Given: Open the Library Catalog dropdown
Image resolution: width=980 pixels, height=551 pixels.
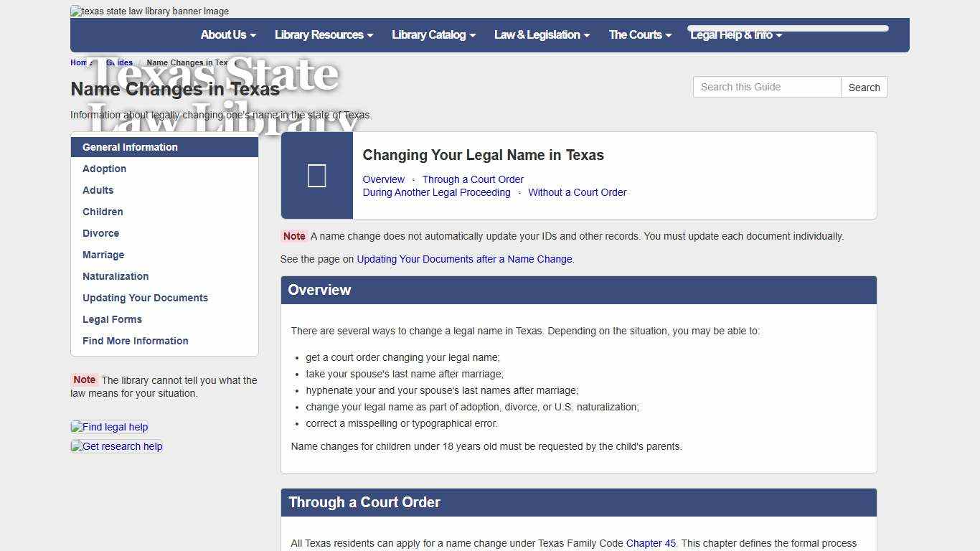Looking at the screenshot, I should click(433, 34).
